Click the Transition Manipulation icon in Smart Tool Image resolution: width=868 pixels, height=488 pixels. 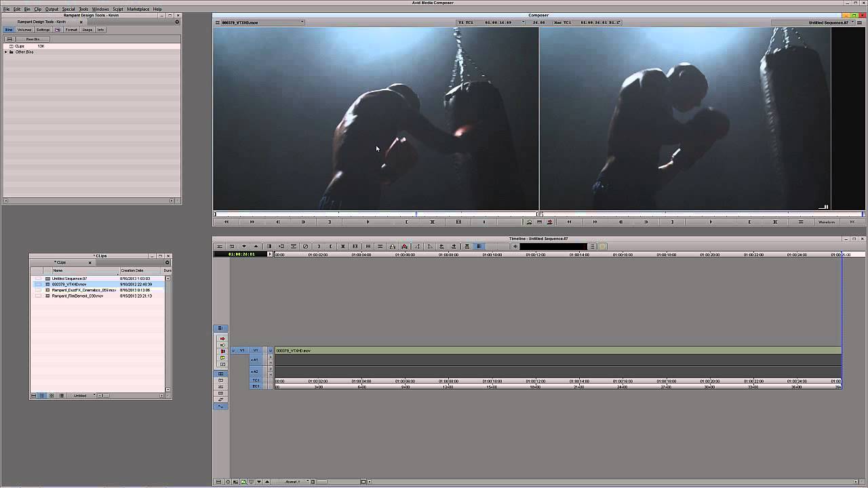coord(222,364)
